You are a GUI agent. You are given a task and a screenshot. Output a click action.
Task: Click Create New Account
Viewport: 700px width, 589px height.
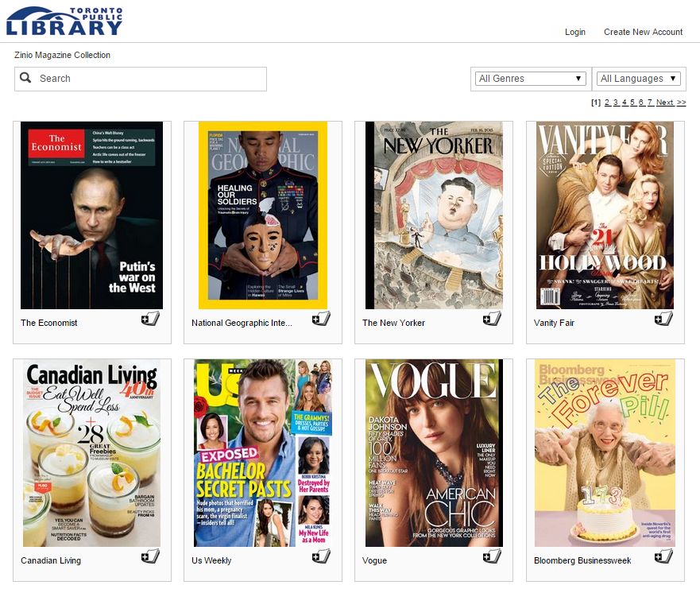click(x=643, y=32)
